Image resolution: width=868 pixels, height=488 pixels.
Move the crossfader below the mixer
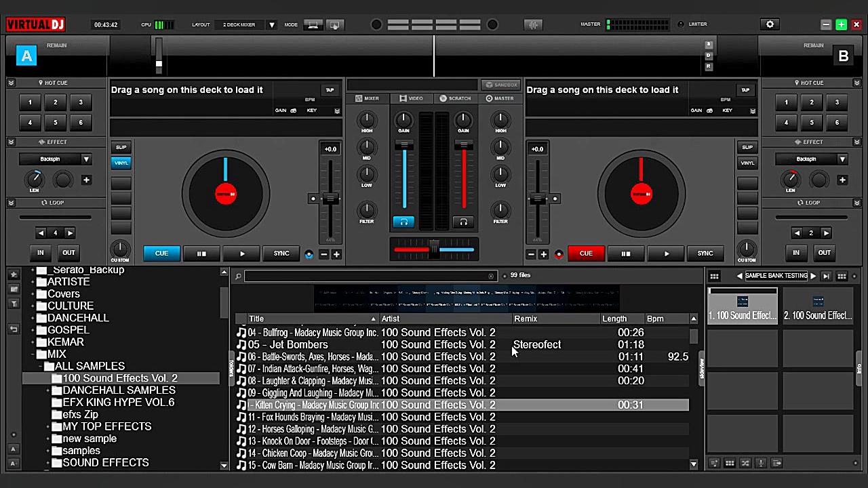(434, 249)
